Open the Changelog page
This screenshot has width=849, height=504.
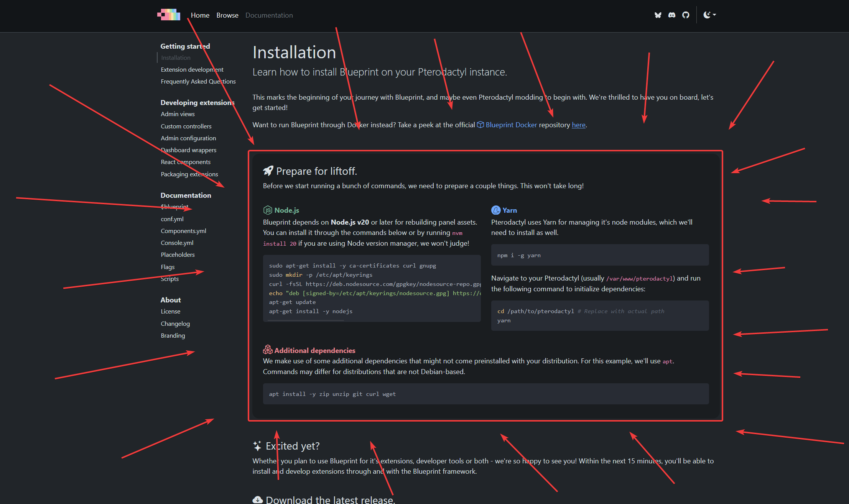pos(175,323)
